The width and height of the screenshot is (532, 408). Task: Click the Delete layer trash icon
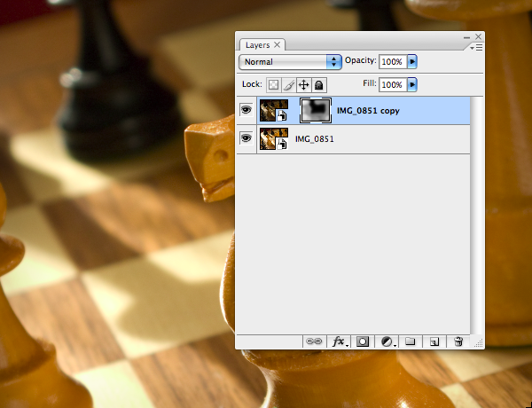tap(458, 341)
